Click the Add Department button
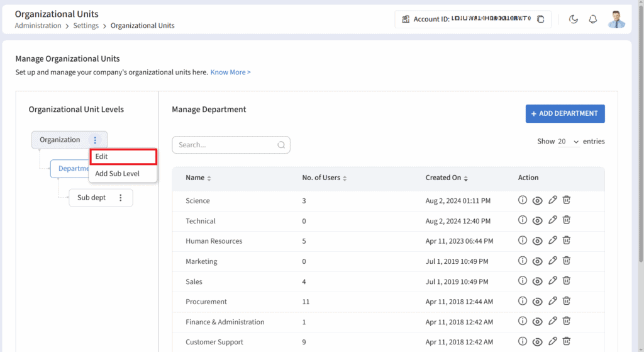The width and height of the screenshot is (644, 352). point(565,113)
